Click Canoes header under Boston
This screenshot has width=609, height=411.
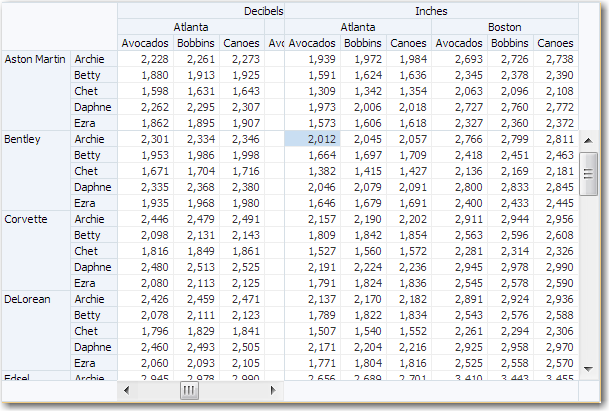pos(555,43)
